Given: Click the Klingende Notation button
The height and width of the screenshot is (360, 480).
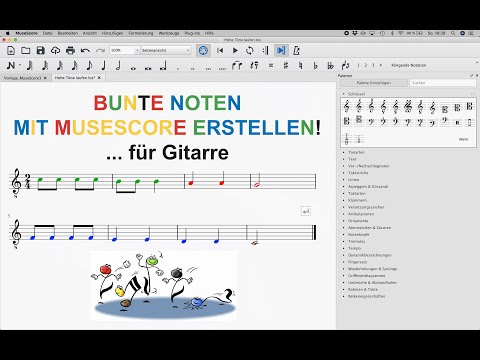Looking at the screenshot, I should click(408, 65).
